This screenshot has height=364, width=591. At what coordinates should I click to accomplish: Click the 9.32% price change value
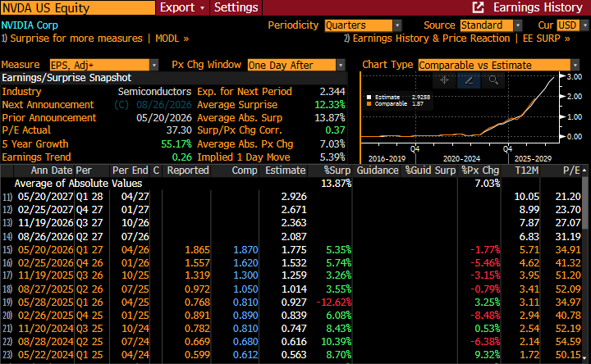tap(488, 355)
